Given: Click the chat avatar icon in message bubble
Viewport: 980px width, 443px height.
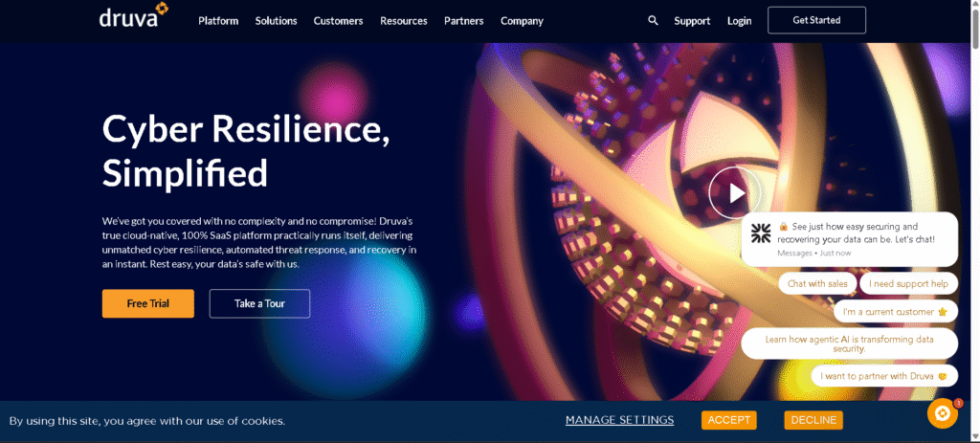Looking at the screenshot, I should pos(761,233).
